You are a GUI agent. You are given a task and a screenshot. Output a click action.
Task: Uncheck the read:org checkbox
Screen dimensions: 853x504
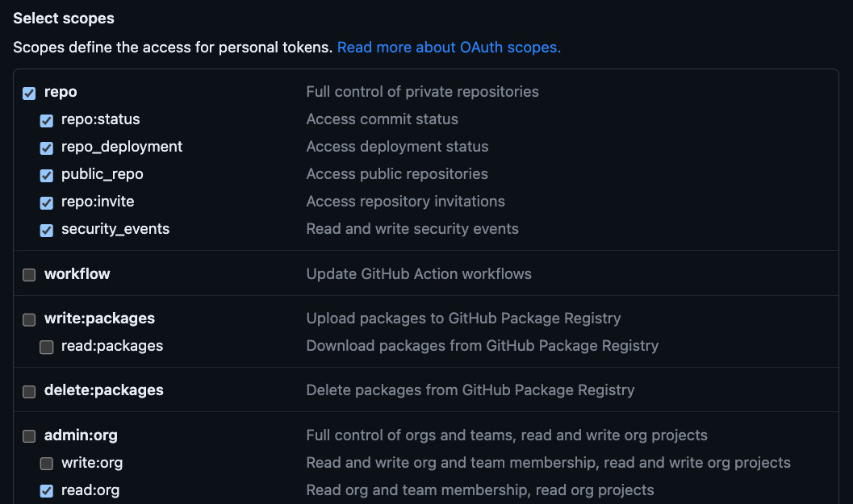[47, 491]
